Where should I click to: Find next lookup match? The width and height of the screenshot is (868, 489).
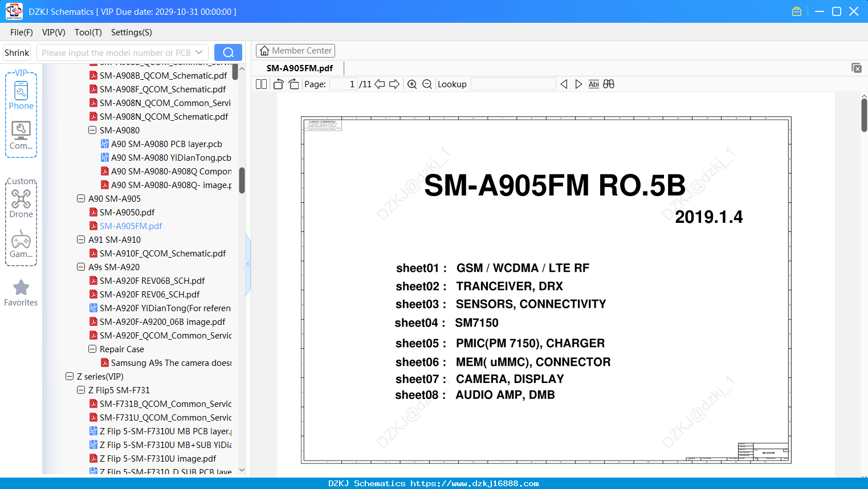coord(578,84)
